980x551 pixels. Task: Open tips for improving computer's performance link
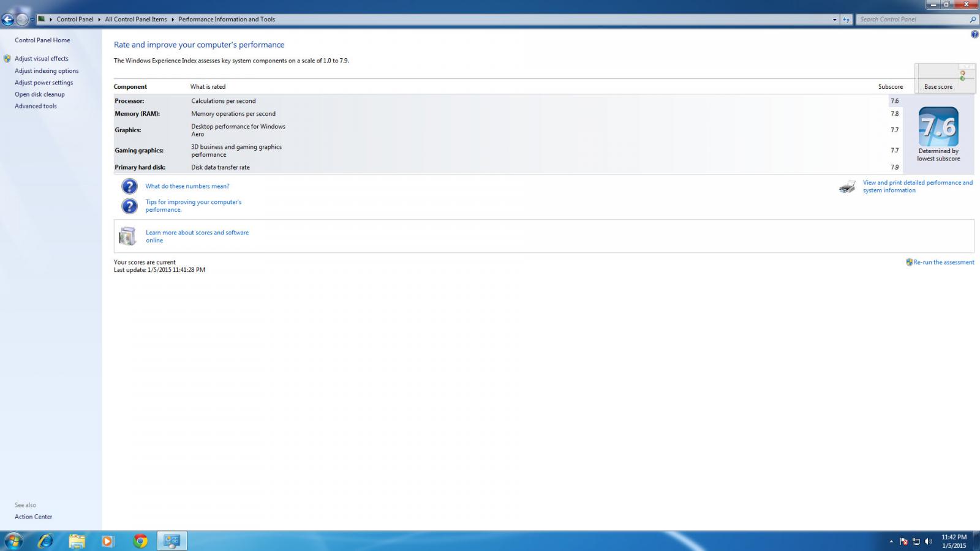point(194,206)
